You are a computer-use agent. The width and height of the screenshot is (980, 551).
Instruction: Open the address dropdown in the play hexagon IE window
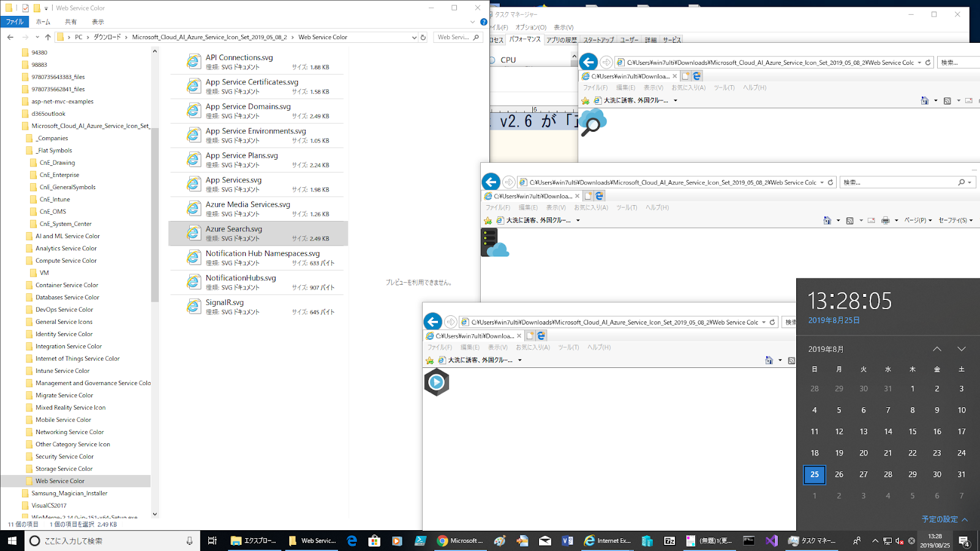click(764, 322)
